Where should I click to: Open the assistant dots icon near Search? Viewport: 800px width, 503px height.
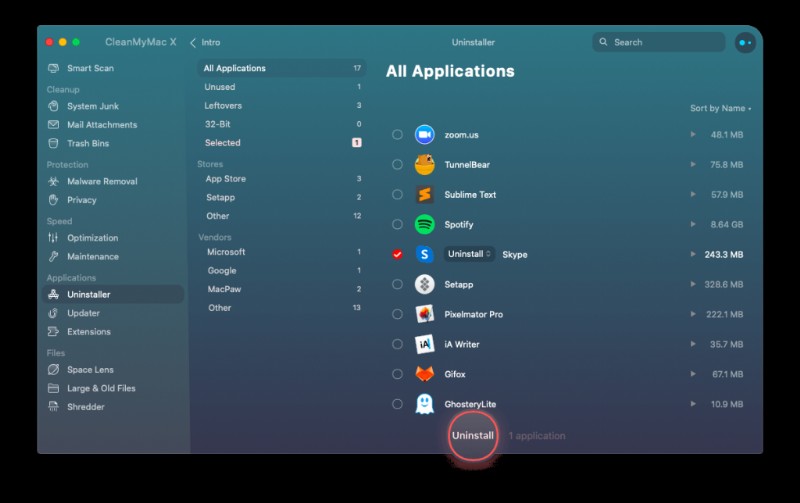[745, 43]
